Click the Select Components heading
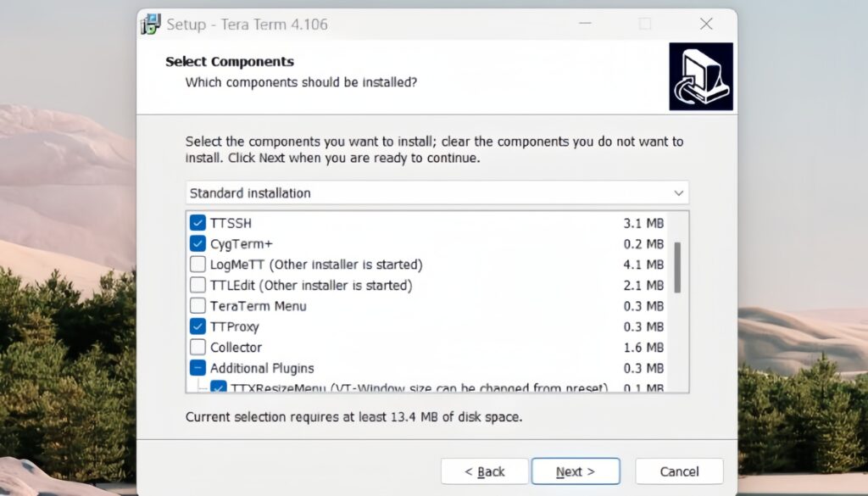 [230, 61]
